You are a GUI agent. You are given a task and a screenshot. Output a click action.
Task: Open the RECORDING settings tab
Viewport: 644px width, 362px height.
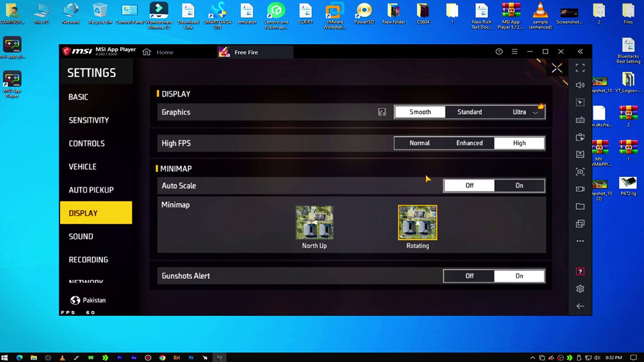tap(89, 259)
